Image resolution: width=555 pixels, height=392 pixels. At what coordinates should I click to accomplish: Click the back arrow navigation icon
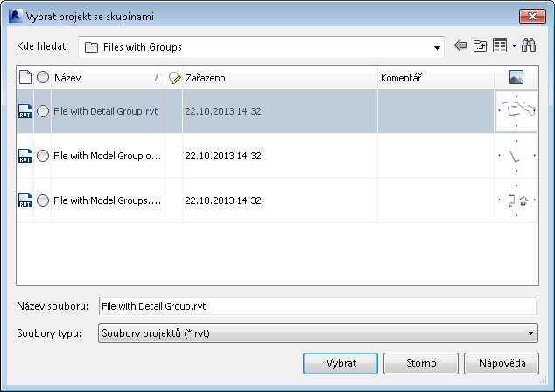[x=461, y=46]
